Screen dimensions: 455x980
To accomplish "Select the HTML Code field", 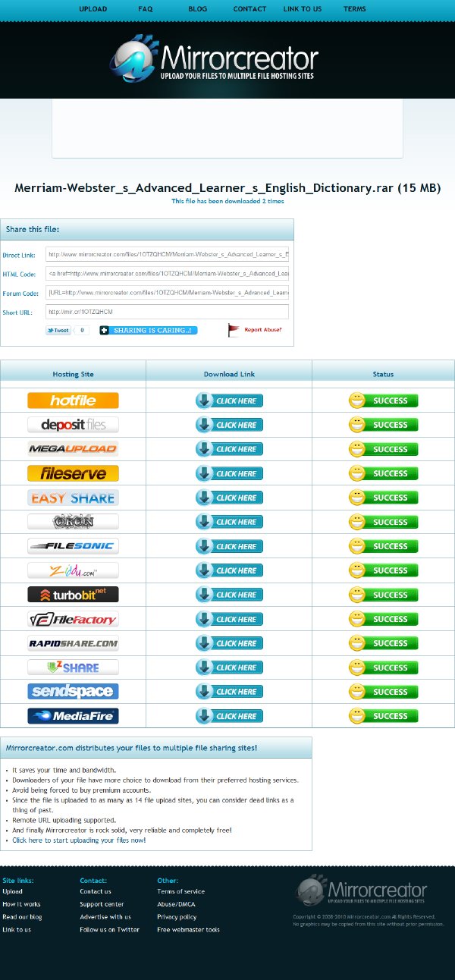I will (167, 274).
